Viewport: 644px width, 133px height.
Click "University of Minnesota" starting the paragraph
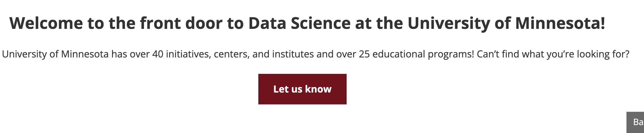pos(55,54)
